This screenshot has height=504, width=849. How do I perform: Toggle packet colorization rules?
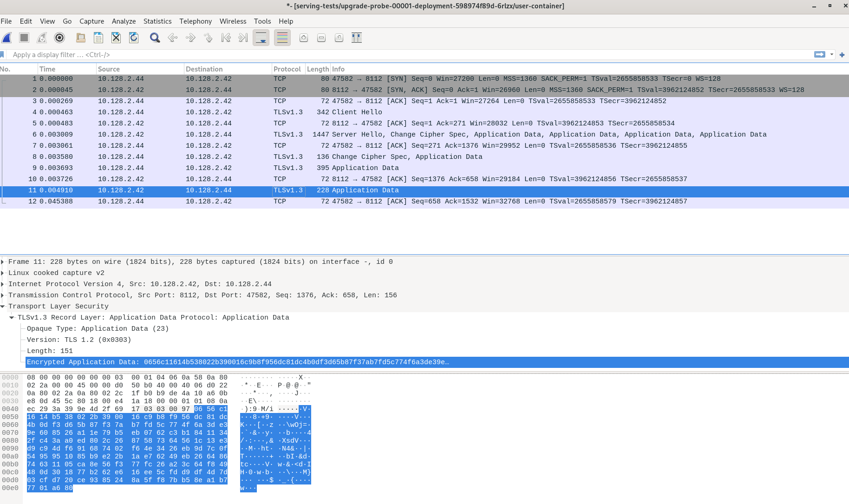(x=282, y=38)
